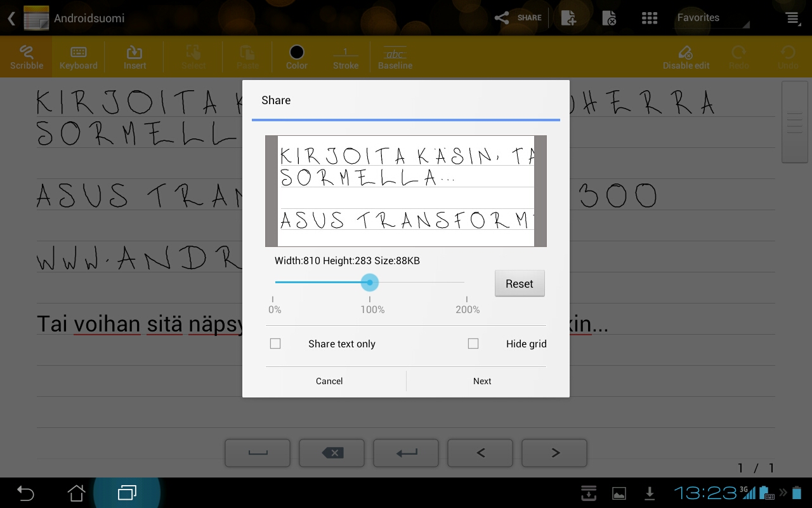Open the Recent apps button
This screenshot has height=508, width=812.
127,493
